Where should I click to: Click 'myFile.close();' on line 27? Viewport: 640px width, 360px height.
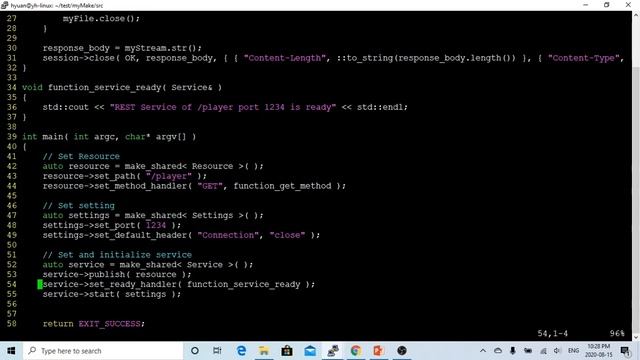tap(101, 18)
